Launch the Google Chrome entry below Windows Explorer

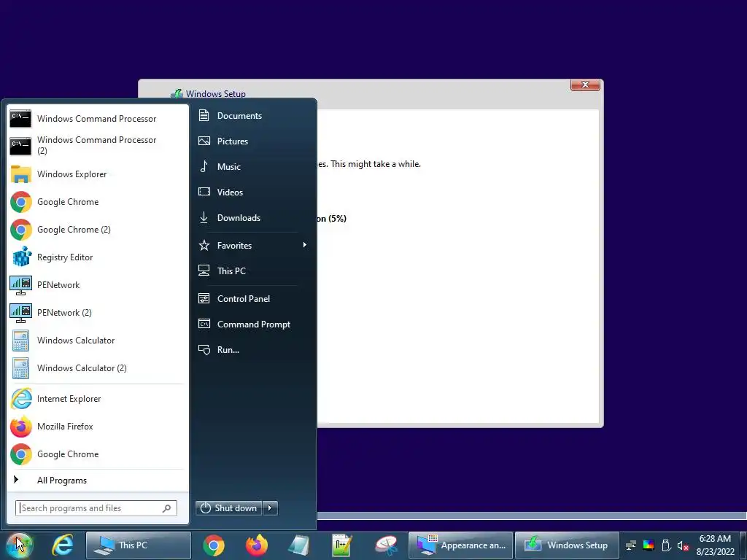pos(98,202)
